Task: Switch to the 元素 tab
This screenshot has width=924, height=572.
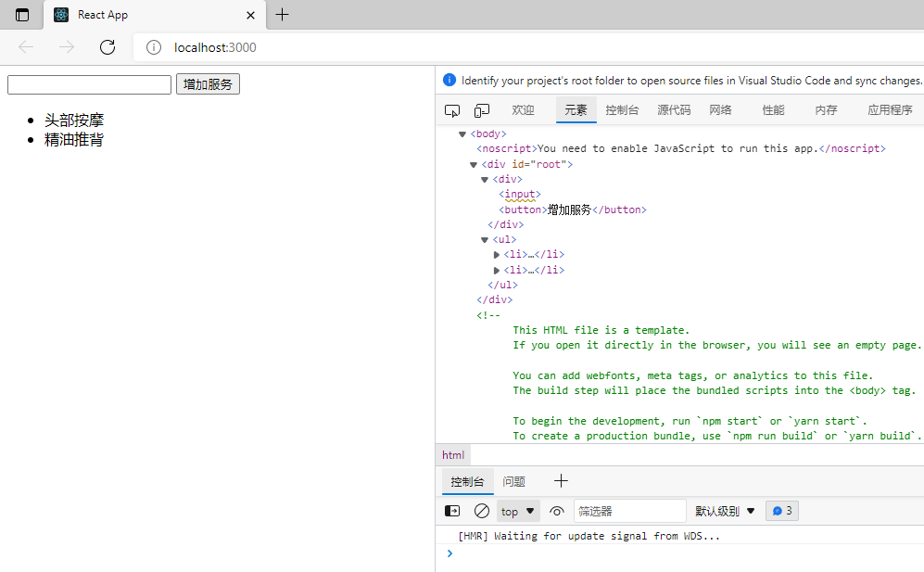Action: [x=576, y=110]
